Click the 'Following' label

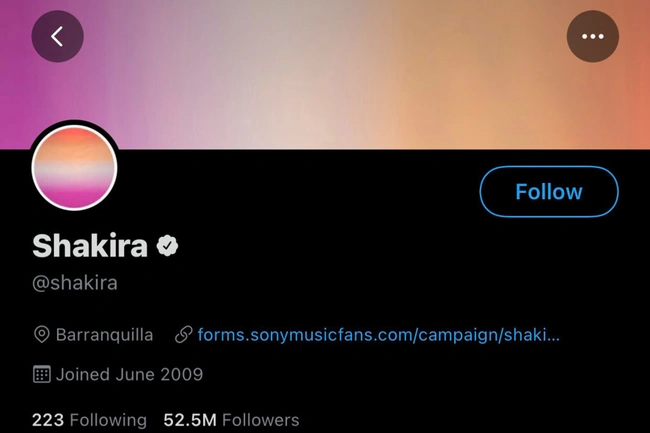point(108,420)
